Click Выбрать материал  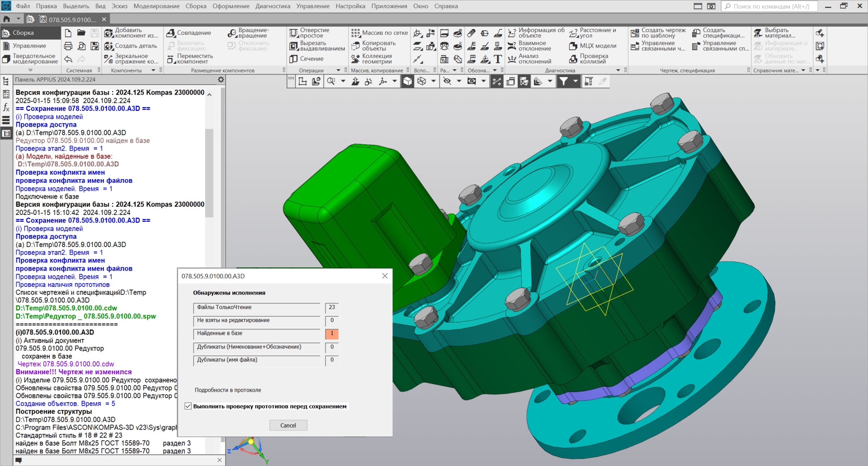pos(775,33)
